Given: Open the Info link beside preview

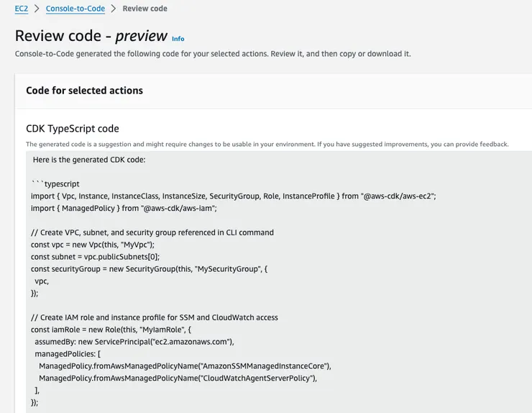Looking at the screenshot, I should coord(178,39).
